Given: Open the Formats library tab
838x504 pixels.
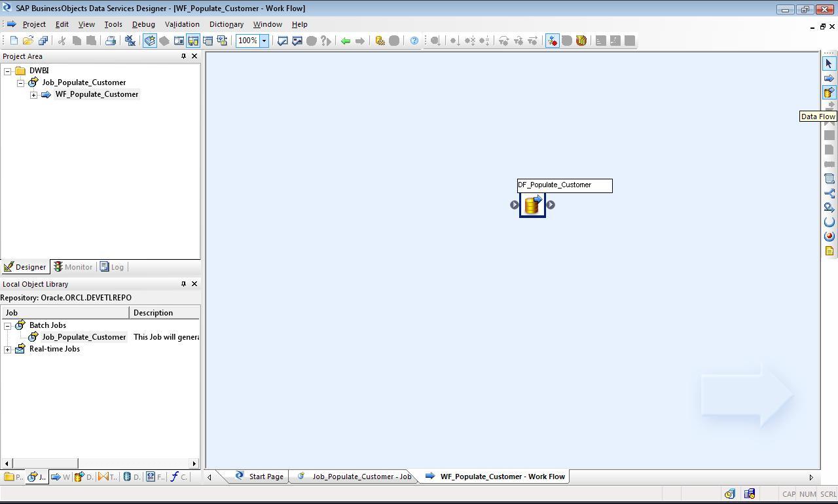Looking at the screenshot, I should (x=155, y=477).
